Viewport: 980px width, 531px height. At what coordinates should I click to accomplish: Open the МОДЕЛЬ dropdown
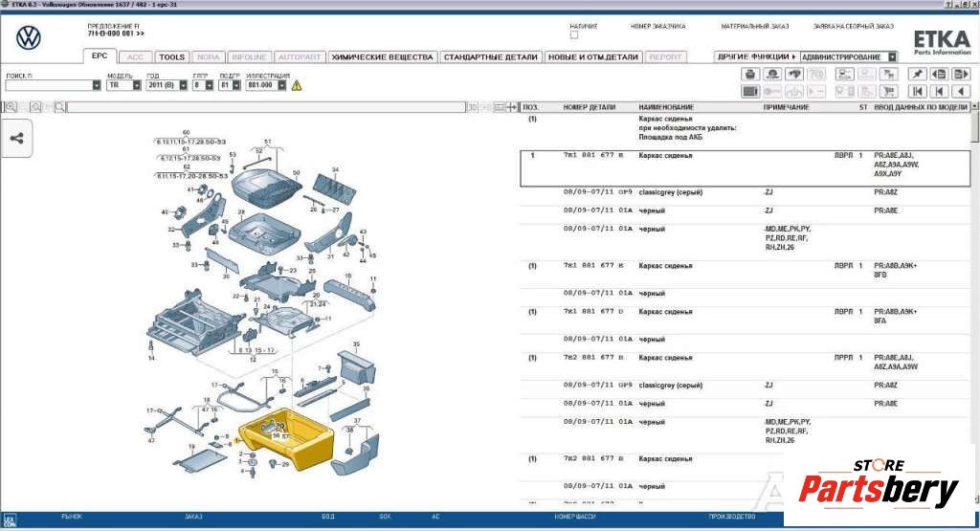[137, 85]
